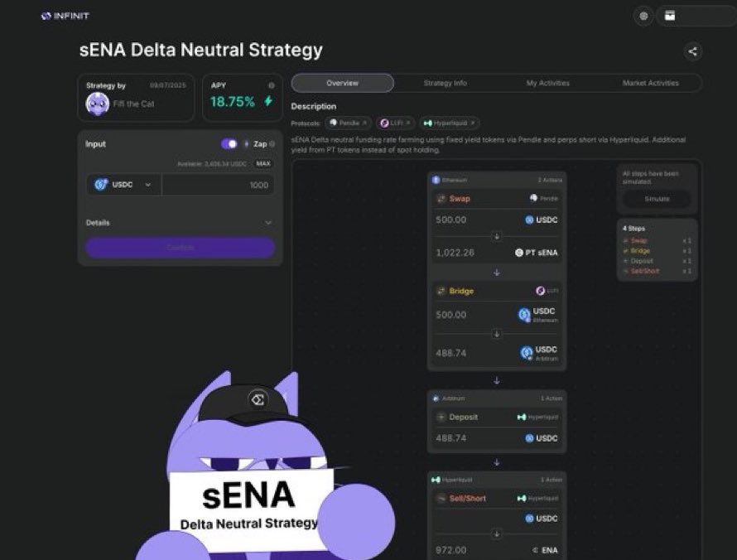Click the USDC coin icon in Input
This screenshot has width=737, height=560.
click(101, 185)
